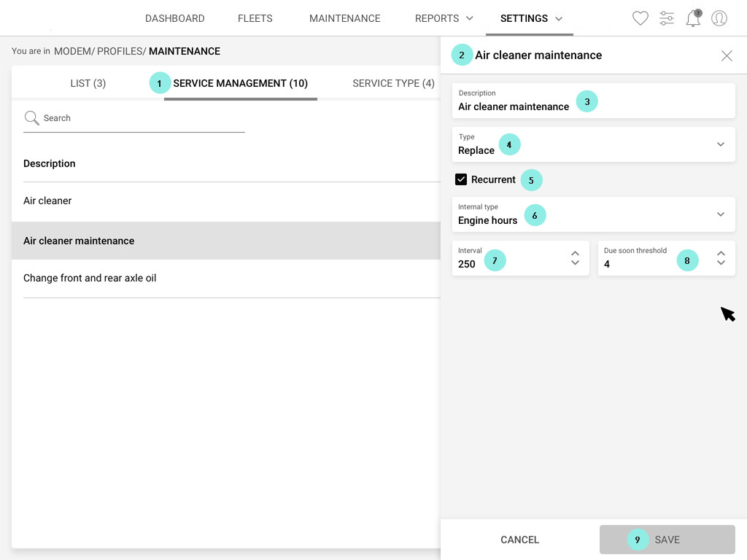The width and height of the screenshot is (747, 560).
Task: Decrease the Interval value
Action: (575, 262)
